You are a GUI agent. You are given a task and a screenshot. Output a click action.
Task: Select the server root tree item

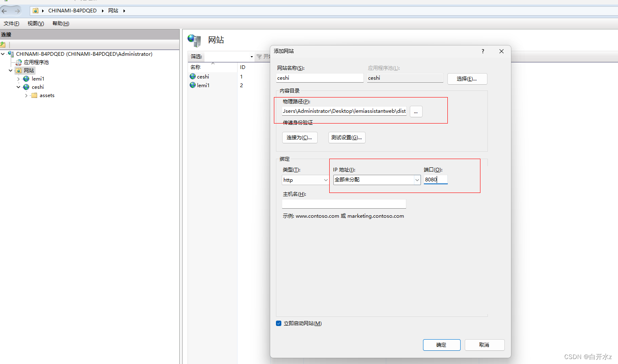(x=84, y=54)
